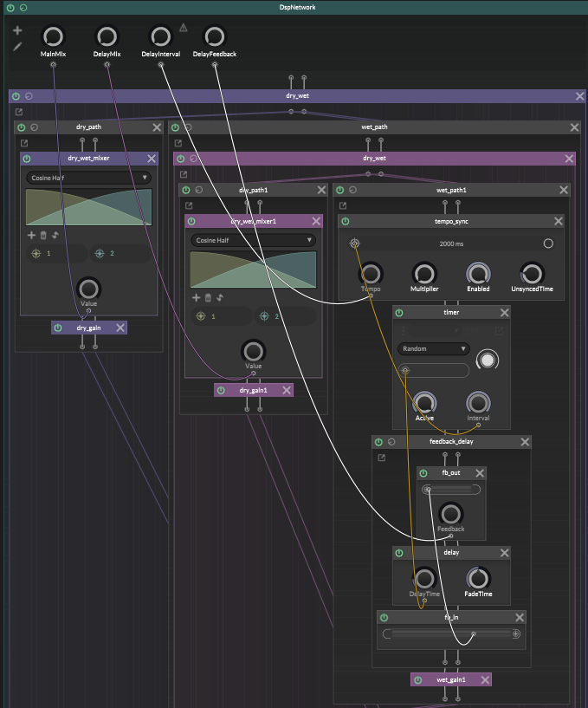Screen dimensions: 588x708
Task: Open Cosine Half dropdown in dry_wet_mixer
Action: pos(87,178)
